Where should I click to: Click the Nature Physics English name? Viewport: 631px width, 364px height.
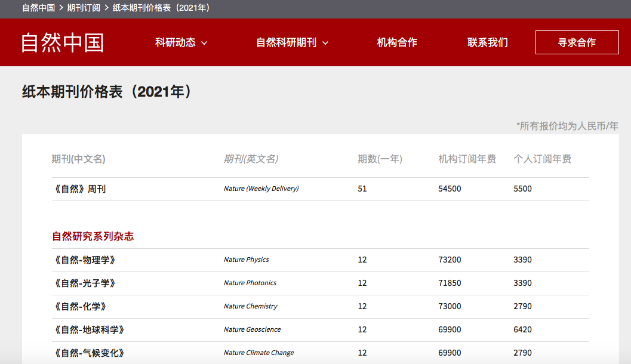click(246, 260)
